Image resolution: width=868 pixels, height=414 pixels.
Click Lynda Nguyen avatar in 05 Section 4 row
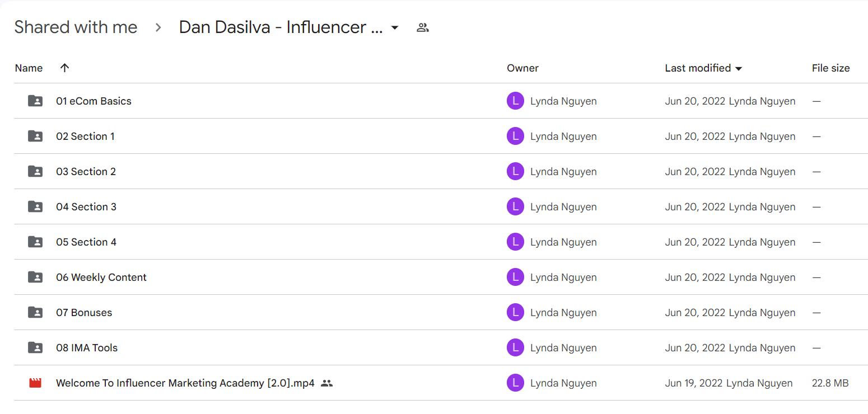[x=515, y=242]
